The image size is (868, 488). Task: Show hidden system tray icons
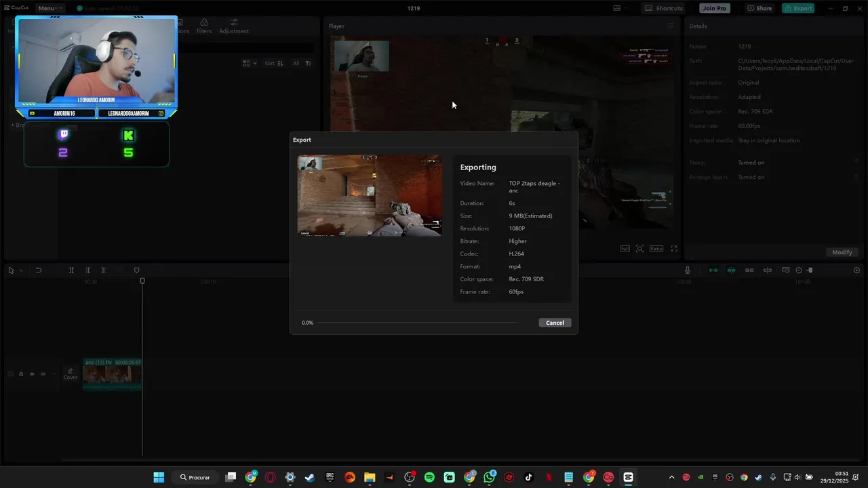(x=671, y=477)
